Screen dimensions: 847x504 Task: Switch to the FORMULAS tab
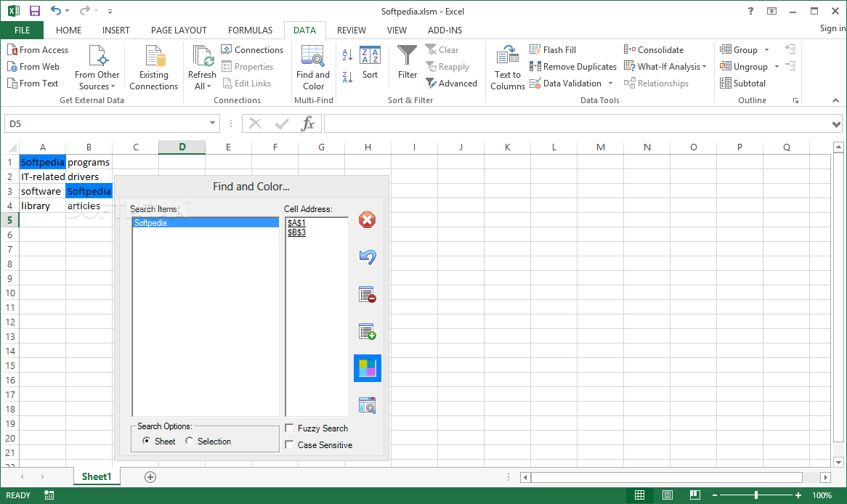[x=250, y=31]
